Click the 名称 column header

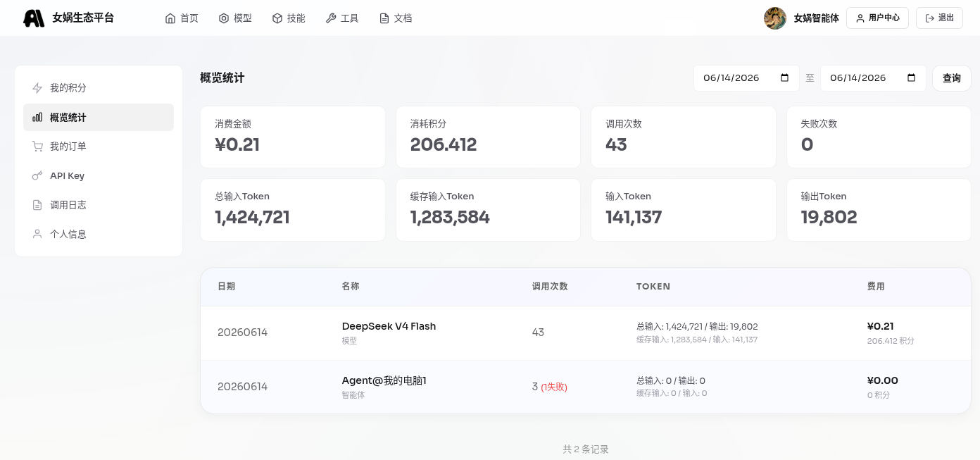pyautogui.click(x=351, y=287)
